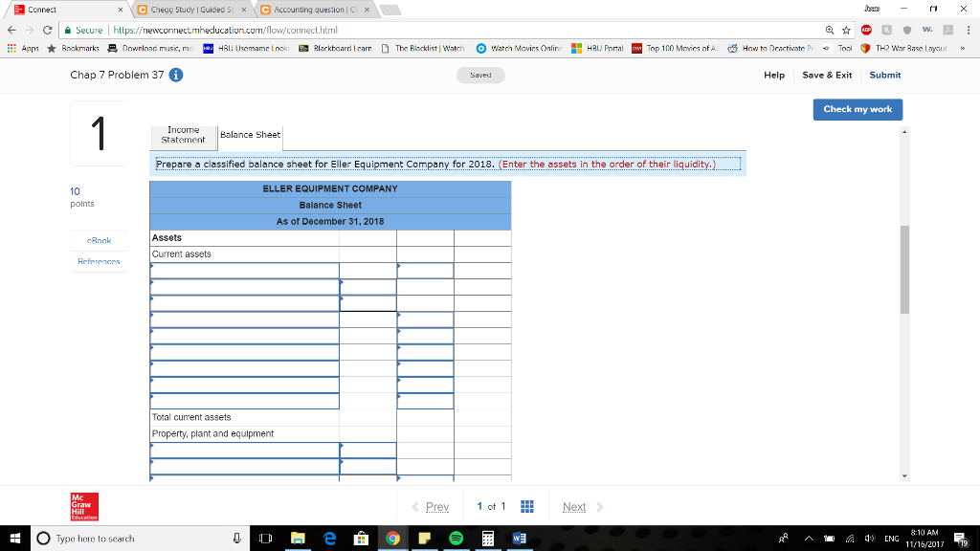The height and width of the screenshot is (551, 980).
Task: Open the question grid navigator icon
Action: click(x=527, y=507)
